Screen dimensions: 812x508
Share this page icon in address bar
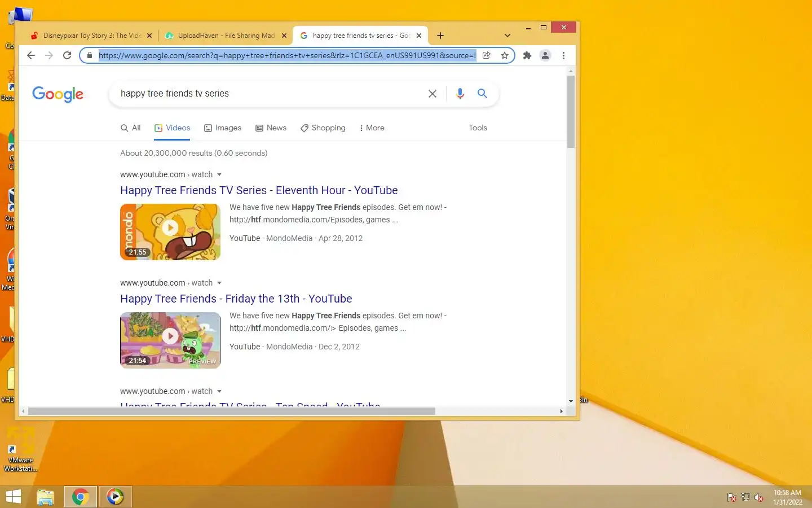[x=487, y=55]
